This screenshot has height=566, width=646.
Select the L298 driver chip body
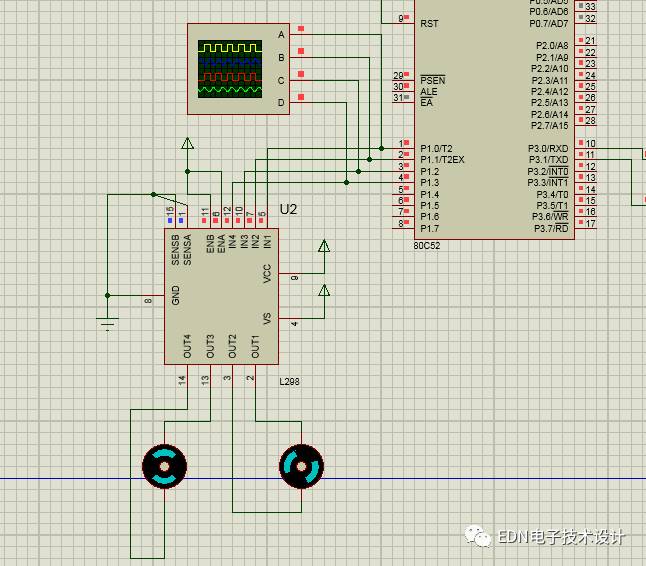(x=222, y=296)
